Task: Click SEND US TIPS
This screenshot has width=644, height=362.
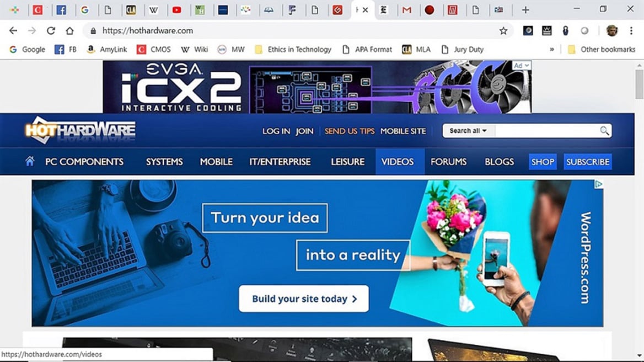Action: click(350, 131)
